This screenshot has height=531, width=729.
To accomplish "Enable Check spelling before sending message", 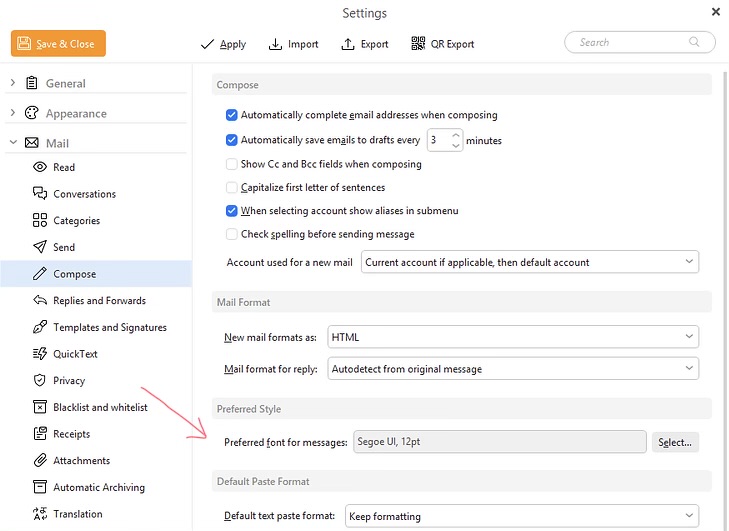I will (x=231, y=234).
